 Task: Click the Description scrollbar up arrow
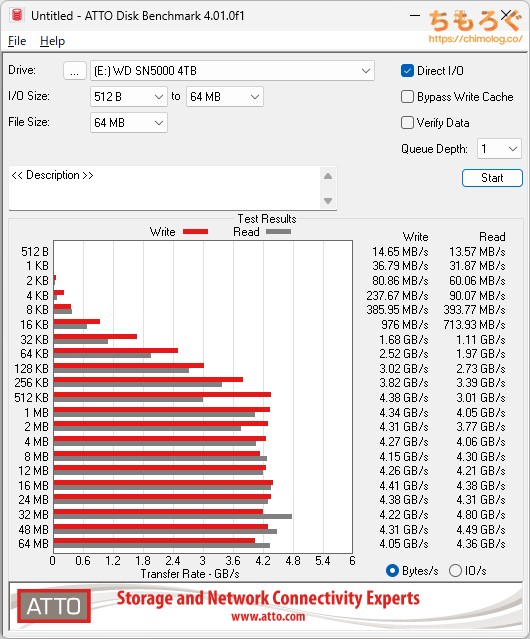point(328,176)
